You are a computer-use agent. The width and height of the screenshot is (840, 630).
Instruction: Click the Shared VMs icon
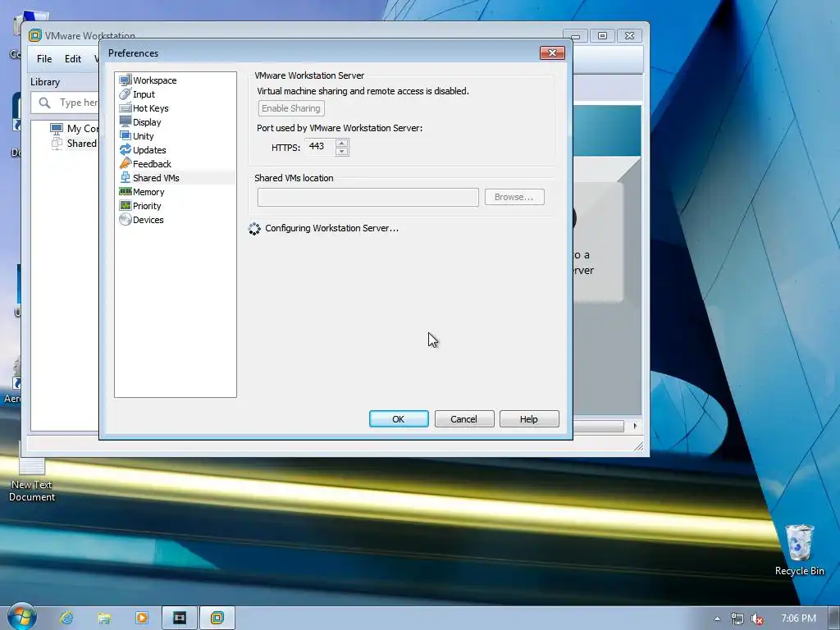tap(126, 177)
